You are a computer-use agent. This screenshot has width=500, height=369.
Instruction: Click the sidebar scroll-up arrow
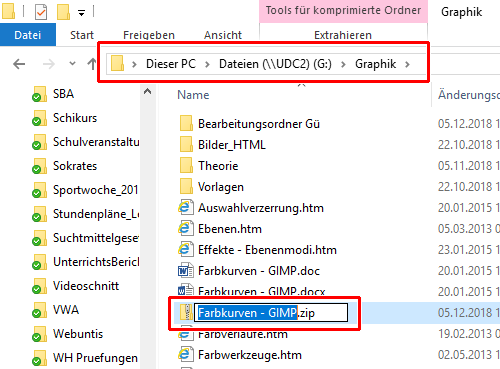147,91
